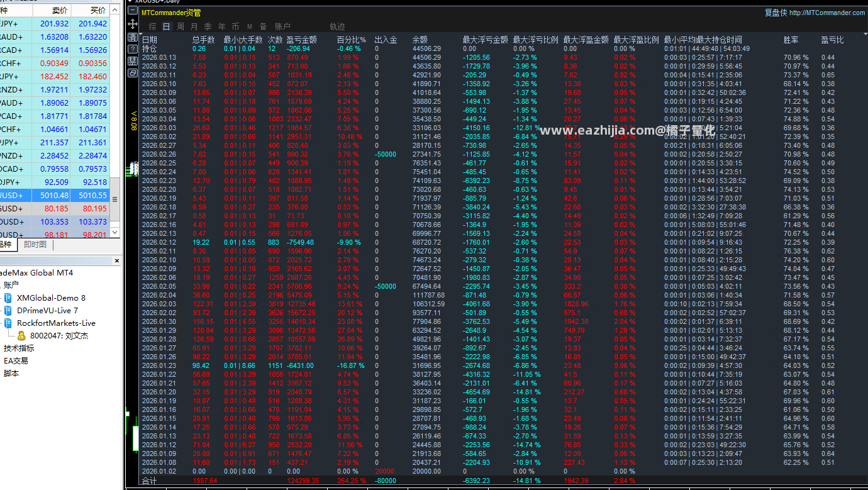The image size is (868, 490).
Task: Click the 余额 column header
Action: point(420,40)
